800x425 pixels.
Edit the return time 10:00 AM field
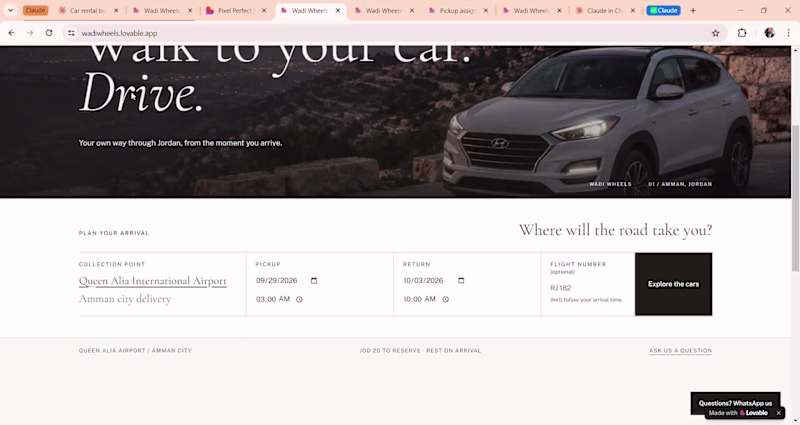pos(419,299)
